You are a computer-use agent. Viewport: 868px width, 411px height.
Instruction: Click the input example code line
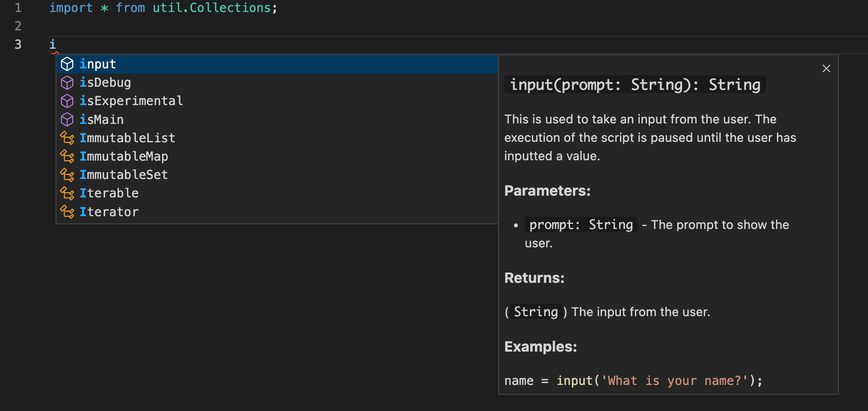click(x=633, y=381)
